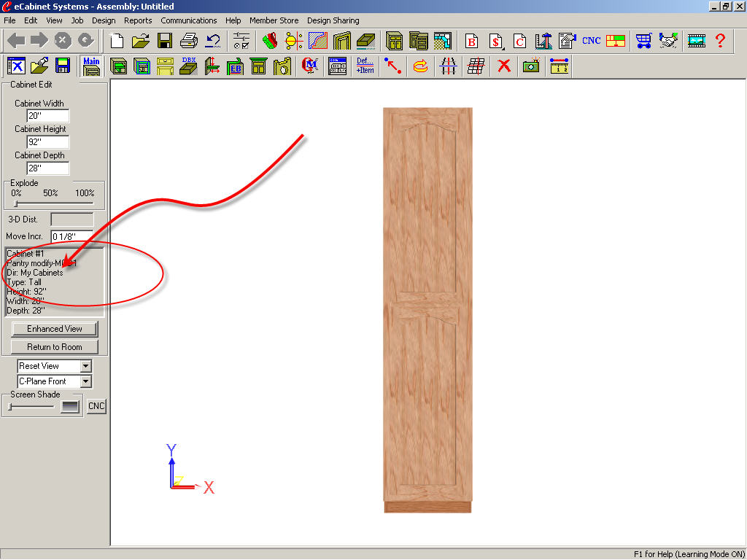This screenshot has height=560, width=747.
Task: Click the CM clamp icon
Action: click(310, 66)
